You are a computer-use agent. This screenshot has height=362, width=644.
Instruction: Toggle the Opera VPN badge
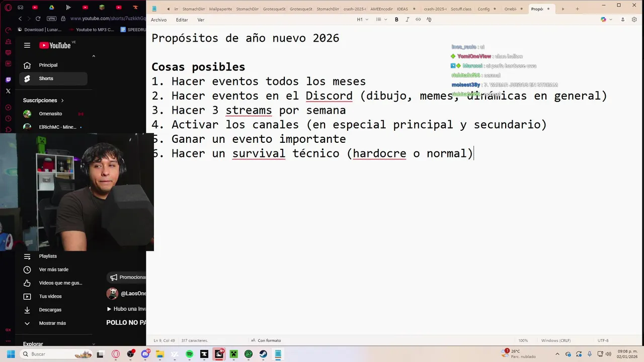point(51,19)
